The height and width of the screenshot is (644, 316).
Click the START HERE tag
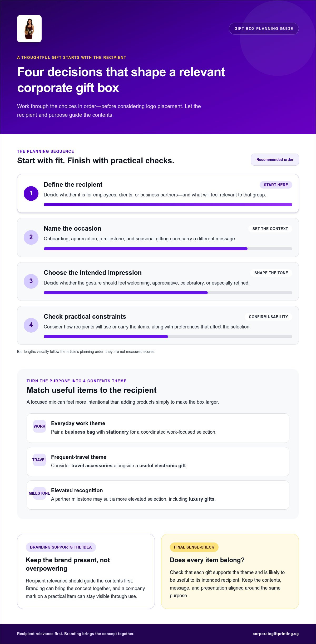tap(276, 185)
